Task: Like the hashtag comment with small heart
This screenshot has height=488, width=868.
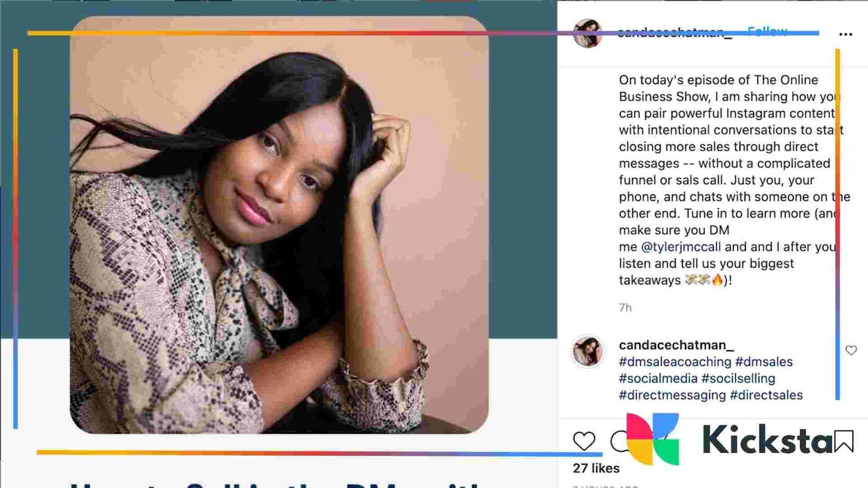Action: (851, 350)
